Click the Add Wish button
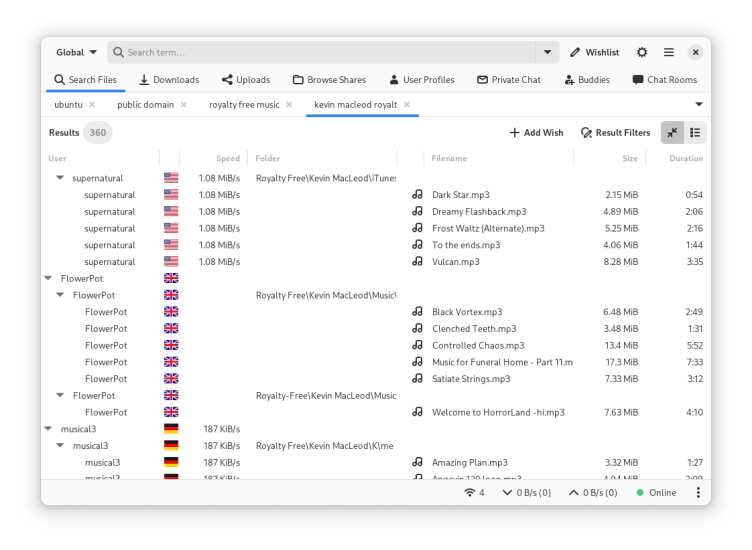 point(536,132)
